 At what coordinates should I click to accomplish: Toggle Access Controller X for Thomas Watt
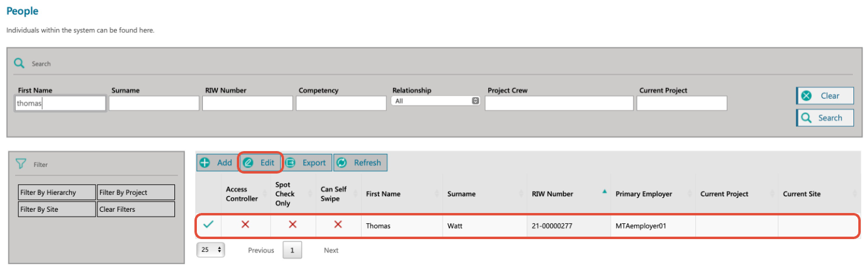click(x=245, y=225)
